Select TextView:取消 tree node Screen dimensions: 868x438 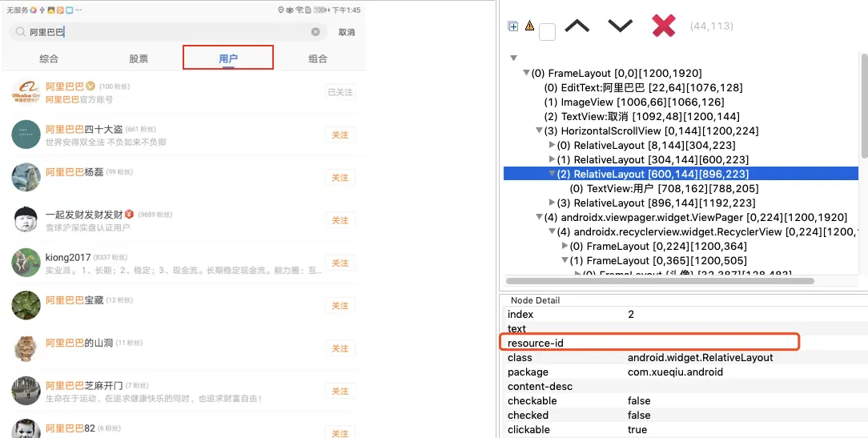[x=642, y=116]
